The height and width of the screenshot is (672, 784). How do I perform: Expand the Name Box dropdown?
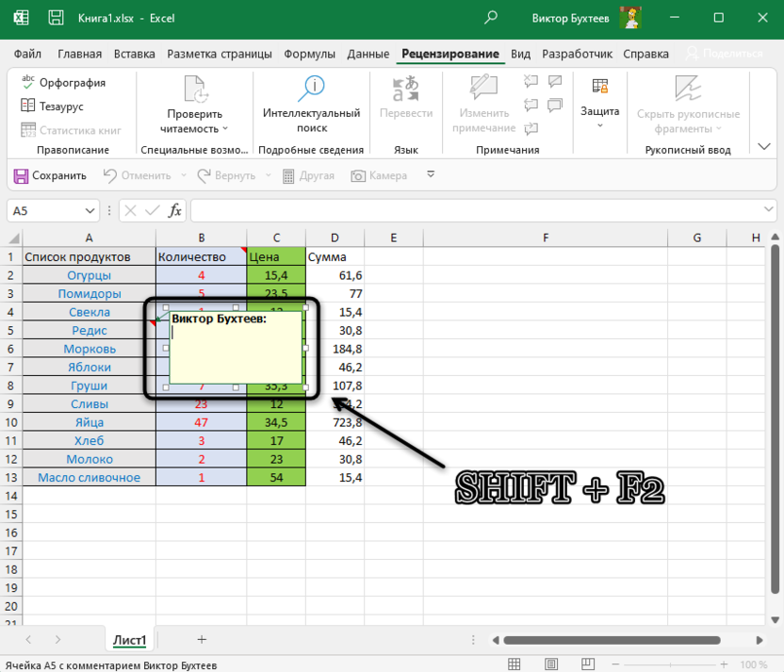tap(90, 211)
